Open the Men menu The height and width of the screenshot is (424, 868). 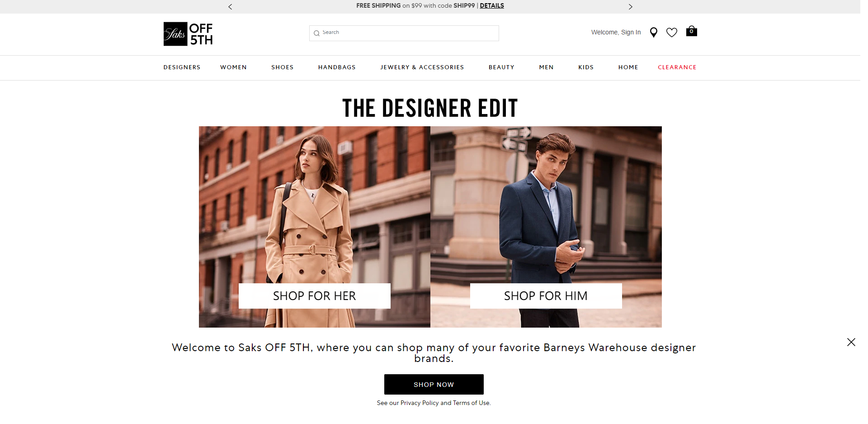[x=546, y=67]
